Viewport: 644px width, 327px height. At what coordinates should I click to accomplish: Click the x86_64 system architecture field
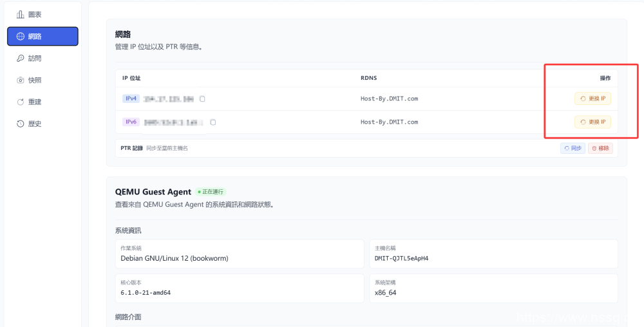(386, 292)
